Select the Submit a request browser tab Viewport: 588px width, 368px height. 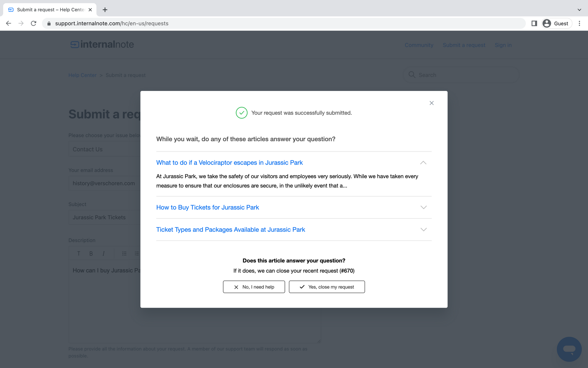pyautogui.click(x=50, y=10)
